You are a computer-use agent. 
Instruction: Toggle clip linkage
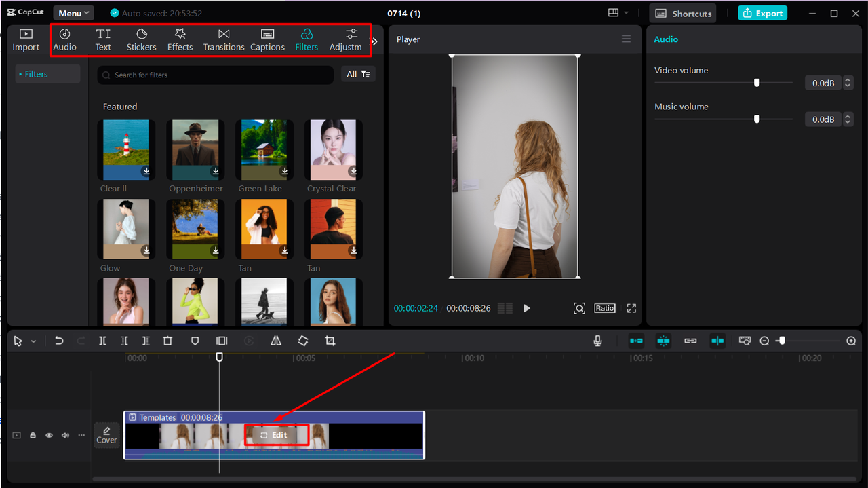coord(690,341)
